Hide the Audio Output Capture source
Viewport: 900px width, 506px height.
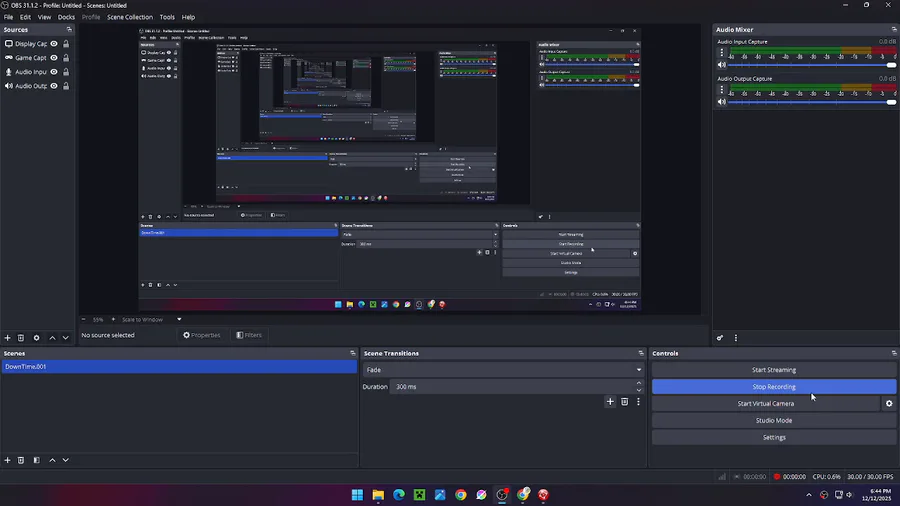point(54,85)
